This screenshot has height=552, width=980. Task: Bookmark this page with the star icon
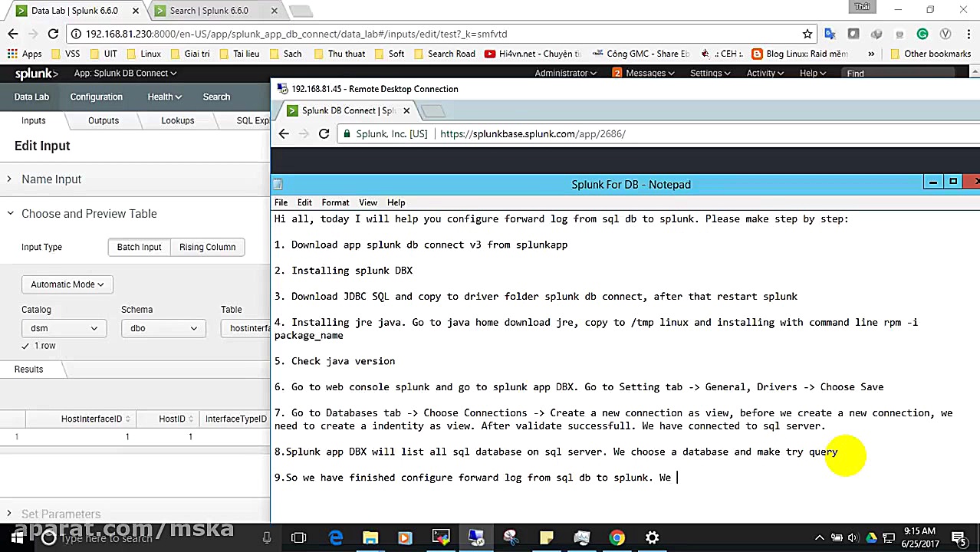click(x=807, y=34)
